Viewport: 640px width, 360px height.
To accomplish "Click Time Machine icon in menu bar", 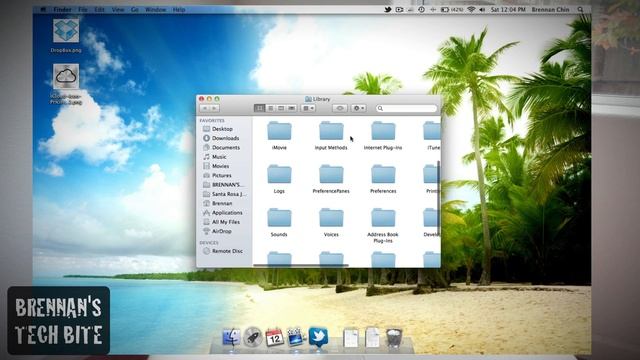I will tap(421, 9).
